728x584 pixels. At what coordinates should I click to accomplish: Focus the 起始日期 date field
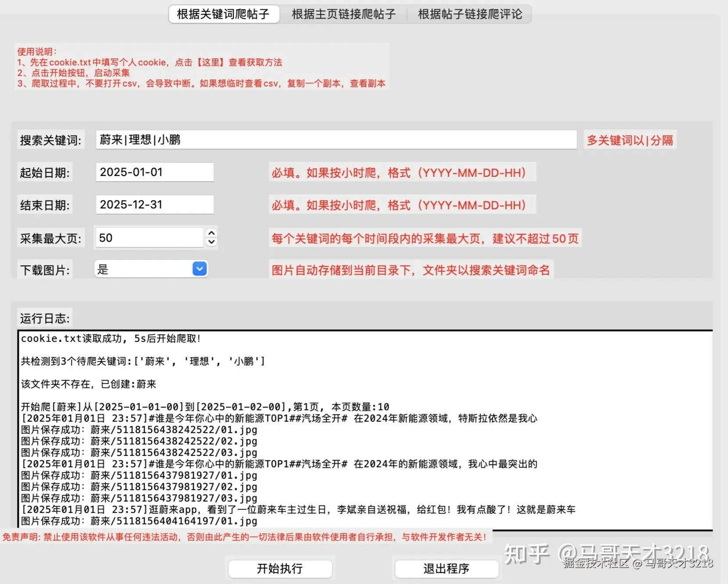[x=155, y=172]
